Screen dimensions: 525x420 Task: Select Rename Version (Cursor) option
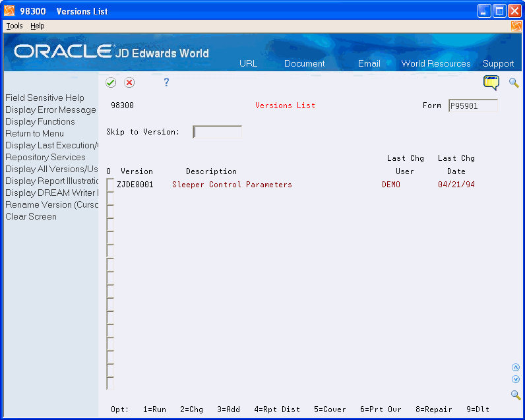[x=51, y=205]
